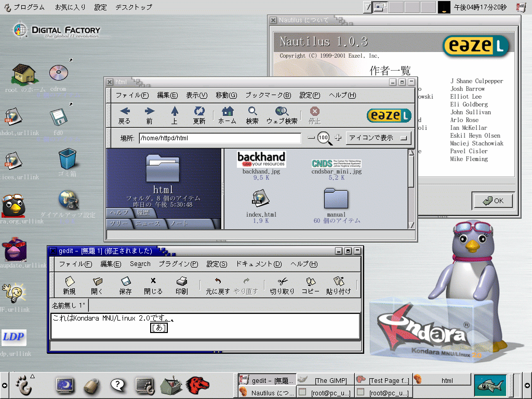Click the Nautilus scrollbar down arrow

pos(411,225)
